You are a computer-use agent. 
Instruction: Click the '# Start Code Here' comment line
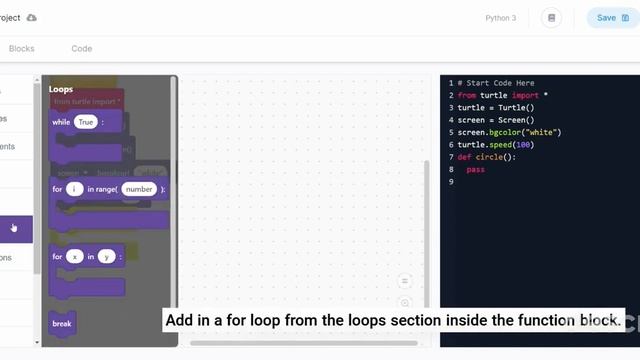click(496, 83)
